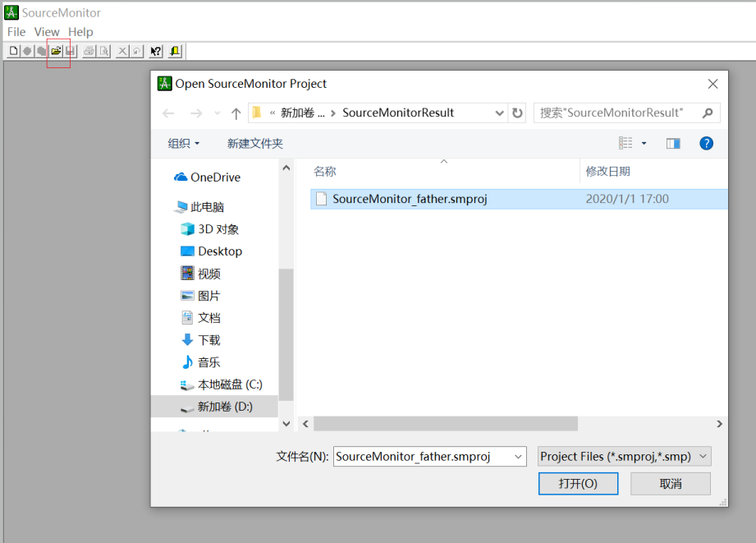Open the file type dropdown showing Project Files
The image size is (756, 543).
pos(624,456)
